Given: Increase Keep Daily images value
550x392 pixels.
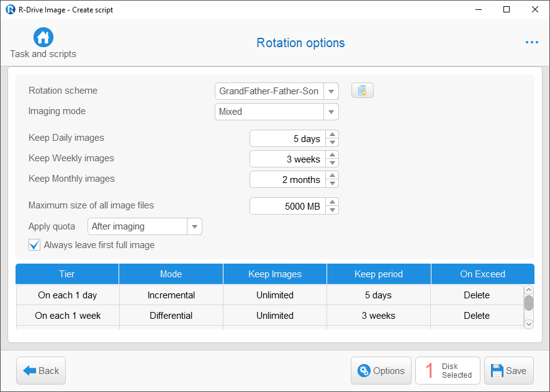Looking at the screenshot, I should 332,135.
